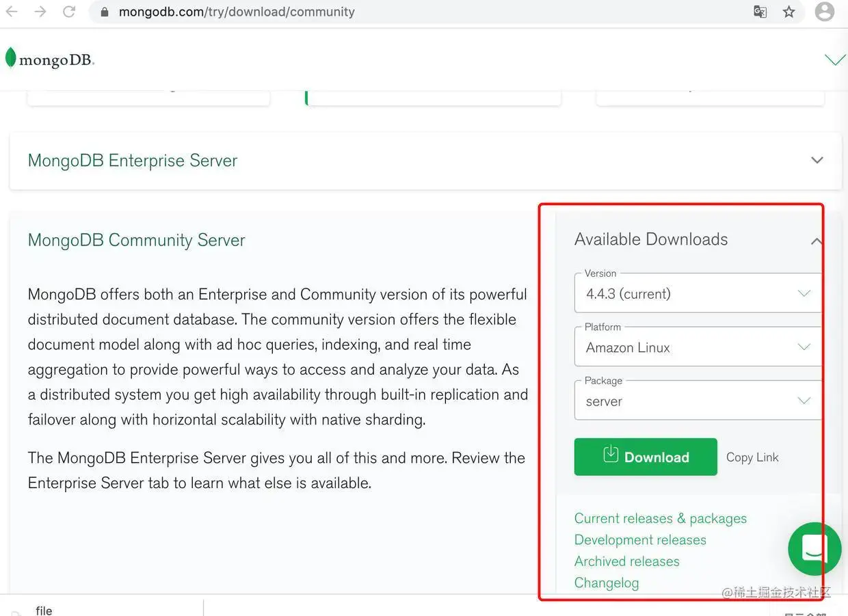Open the Package dropdown showing server

(x=698, y=401)
